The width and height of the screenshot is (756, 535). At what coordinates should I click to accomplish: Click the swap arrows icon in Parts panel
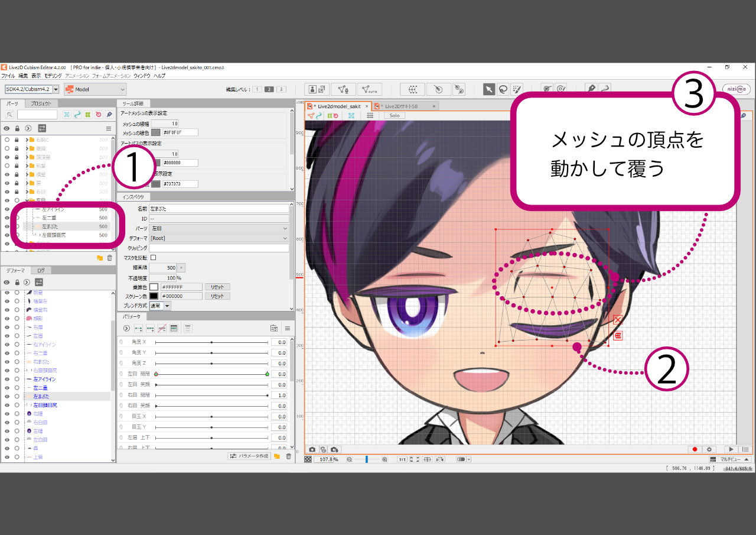click(42, 128)
